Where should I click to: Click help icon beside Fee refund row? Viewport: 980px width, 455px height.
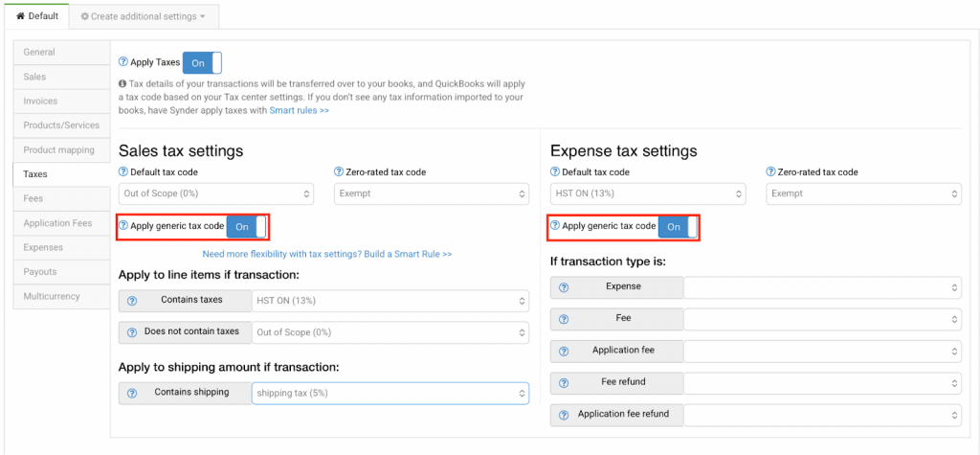click(x=564, y=382)
